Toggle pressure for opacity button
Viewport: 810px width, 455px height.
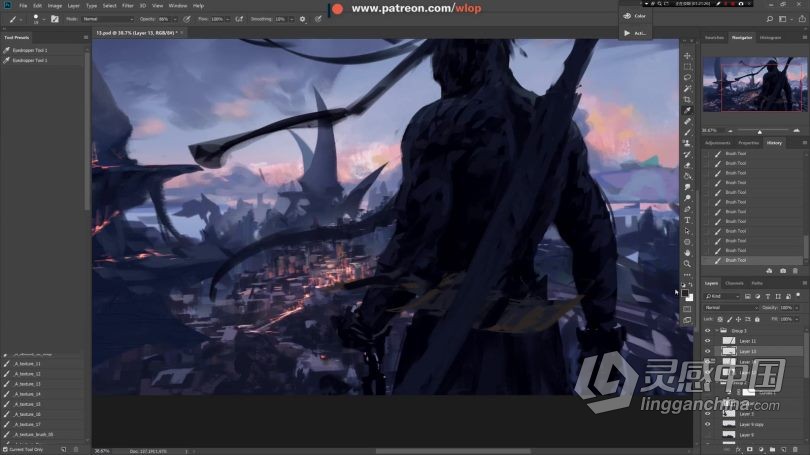tap(187, 19)
